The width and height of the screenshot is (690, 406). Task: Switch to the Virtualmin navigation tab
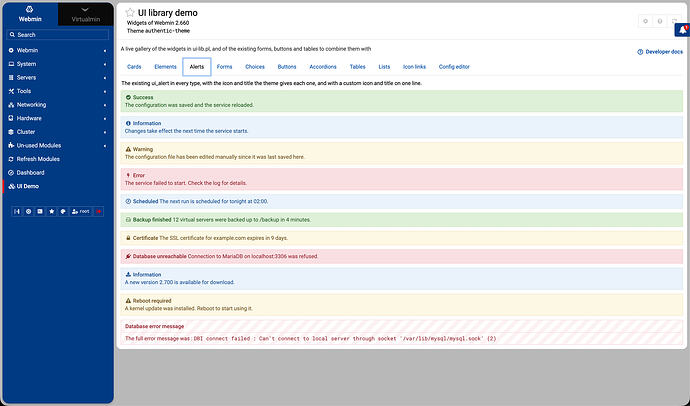click(x=86, y=14)
